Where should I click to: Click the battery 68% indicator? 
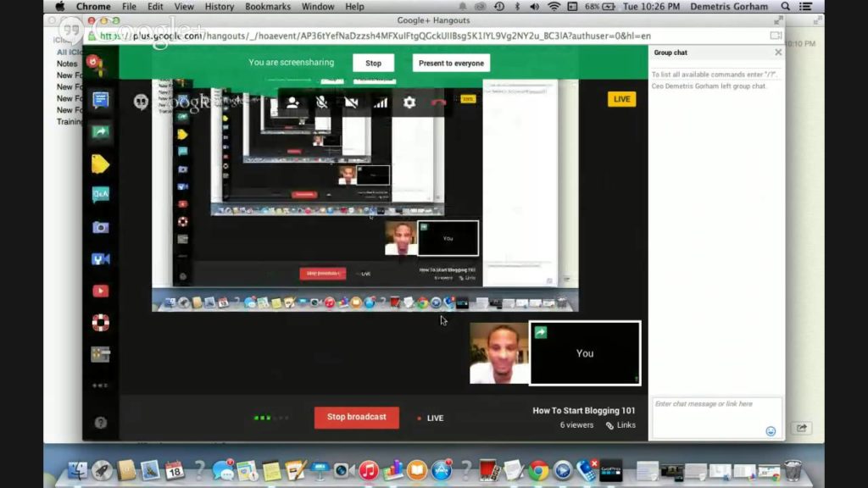click(x=600, y=7)
